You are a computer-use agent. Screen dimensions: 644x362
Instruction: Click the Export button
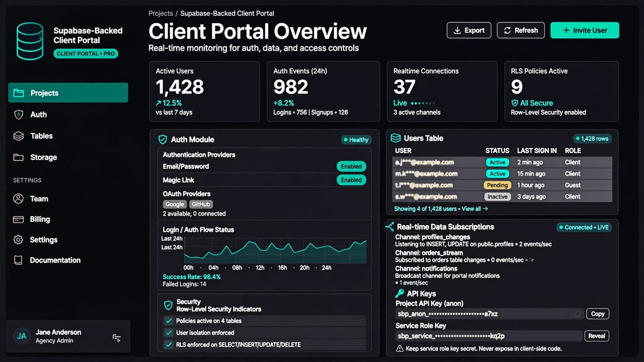tap(469, 31)
